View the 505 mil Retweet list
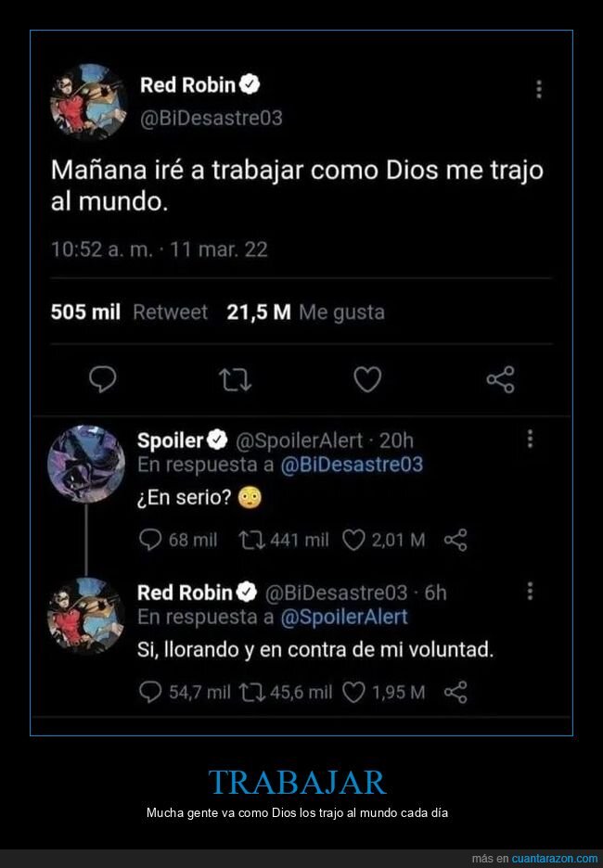The width and height of the screenshot is (603, 868). 129,313
